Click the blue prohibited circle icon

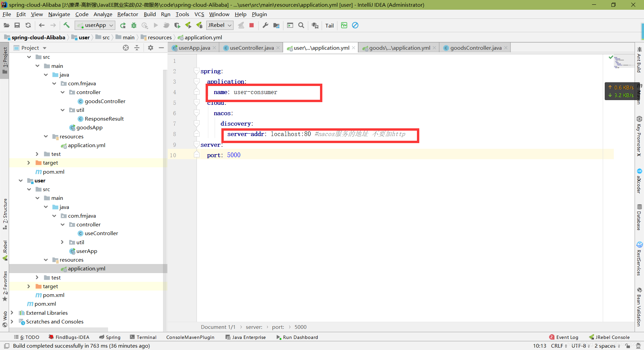355,25
